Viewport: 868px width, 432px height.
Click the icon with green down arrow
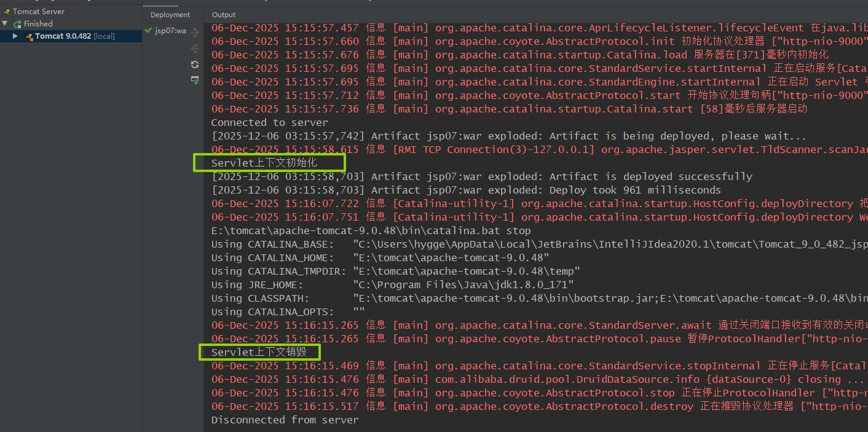pos(195,81)
